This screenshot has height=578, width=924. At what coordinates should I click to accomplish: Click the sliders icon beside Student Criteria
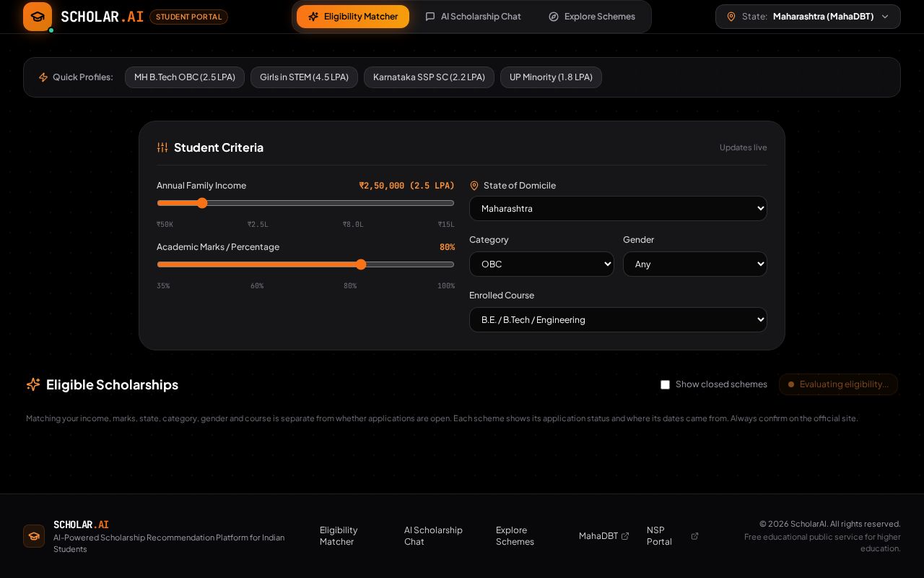162,147
